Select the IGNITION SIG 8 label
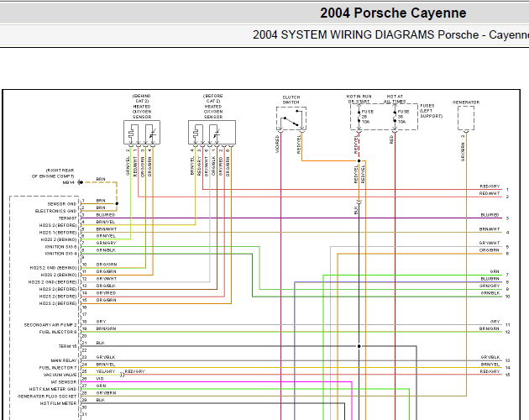The width and height of the screenshot is (529, 420). [60, 247]
